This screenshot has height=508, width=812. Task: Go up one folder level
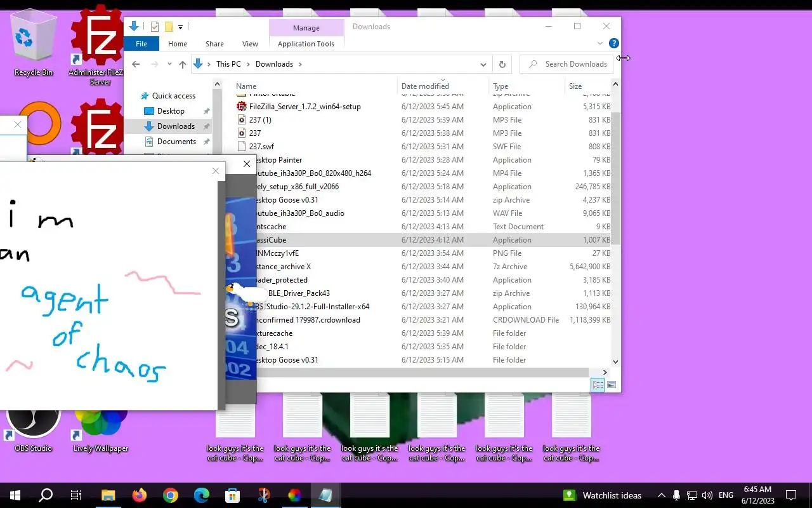(x=183, y=64)
